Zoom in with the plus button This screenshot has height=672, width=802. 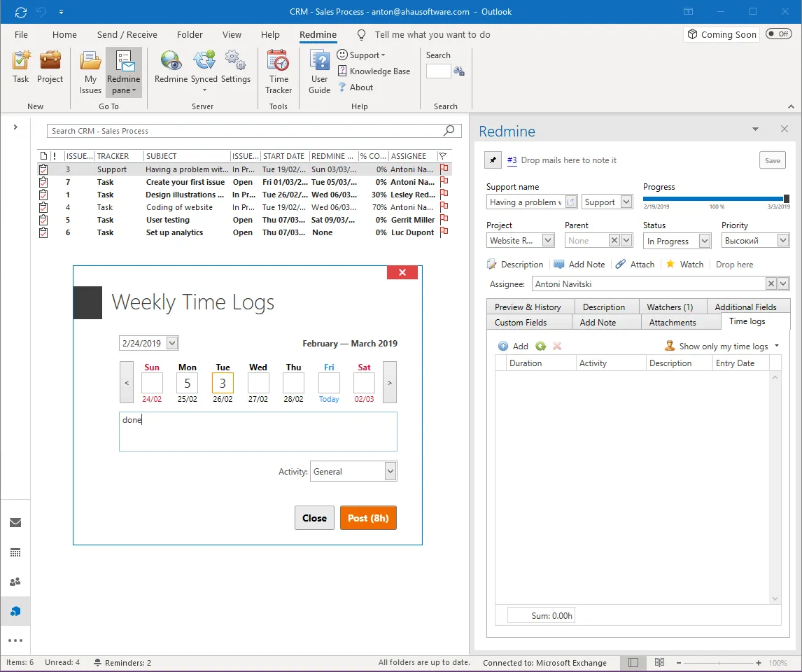tap(759, 663)
